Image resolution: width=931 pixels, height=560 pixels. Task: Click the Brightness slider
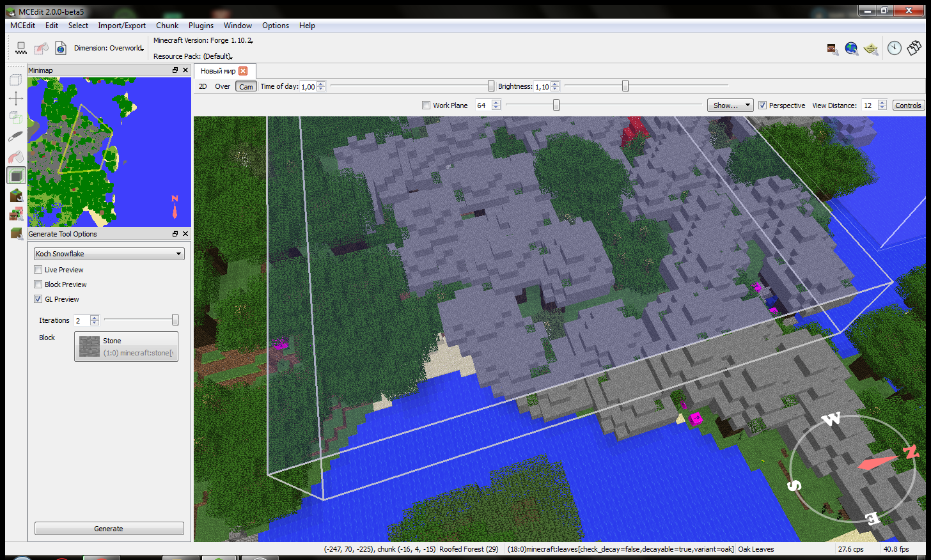646,86
